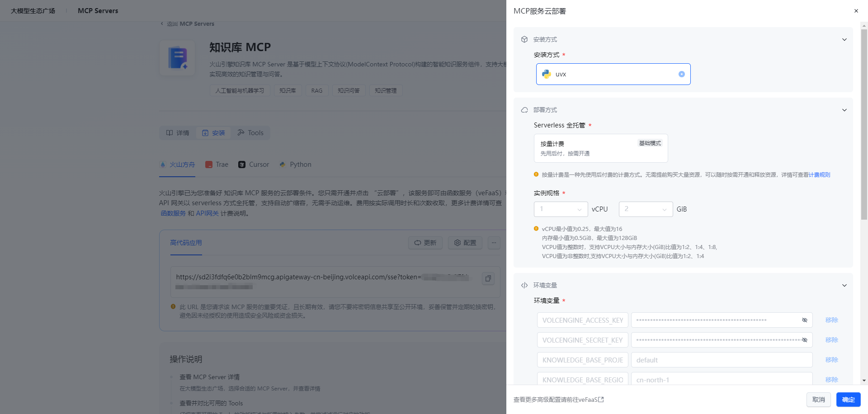Select the Cursor client tab
This screenshot has width=868, height=414.
coord(254,165)
